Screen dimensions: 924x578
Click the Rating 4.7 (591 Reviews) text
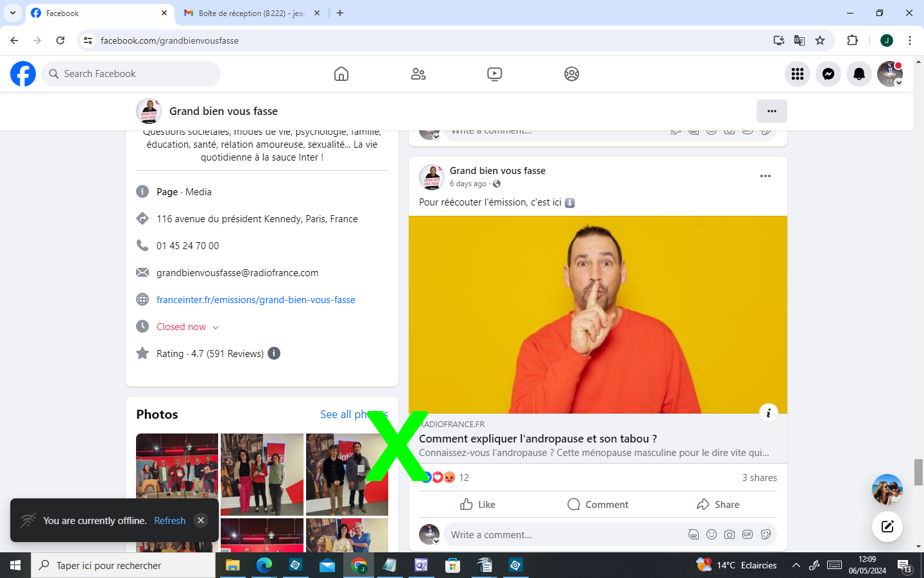pyautogui.click(x=210, y=354)
